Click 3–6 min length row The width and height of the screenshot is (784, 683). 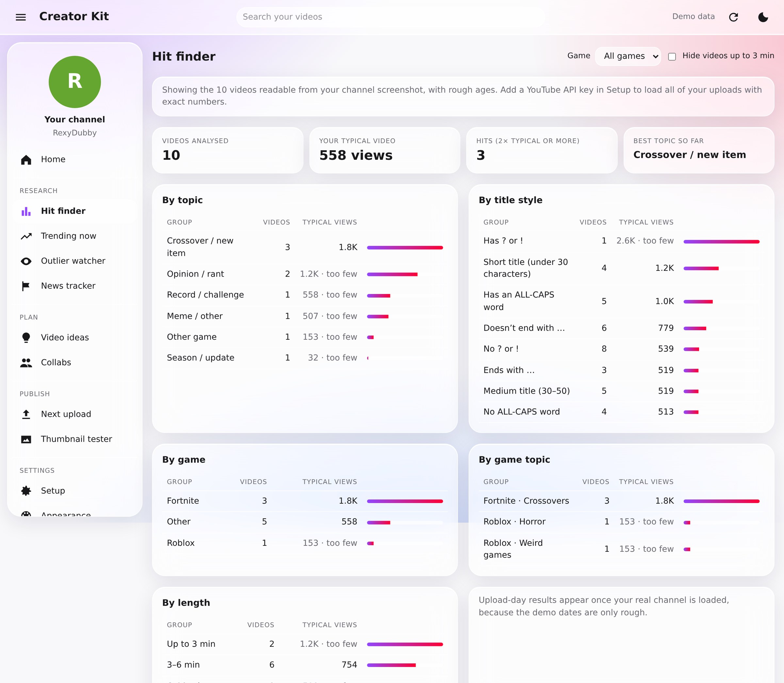[305, 665]
